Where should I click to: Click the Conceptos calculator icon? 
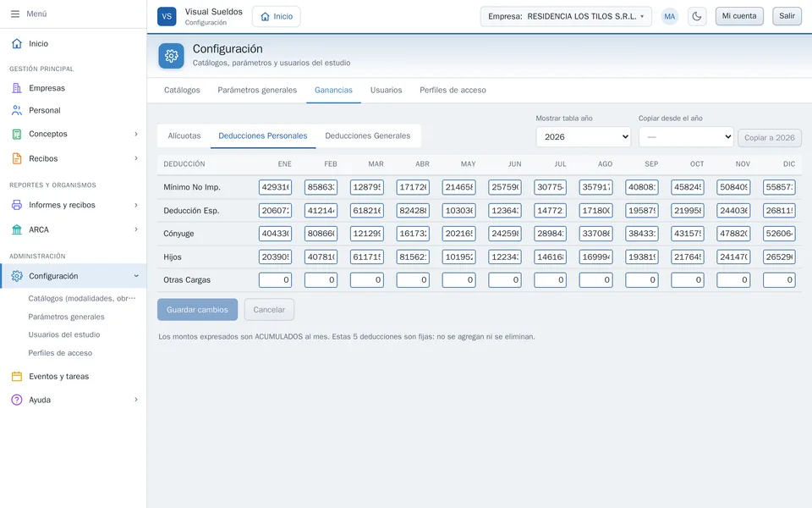(x=17, y=134)
